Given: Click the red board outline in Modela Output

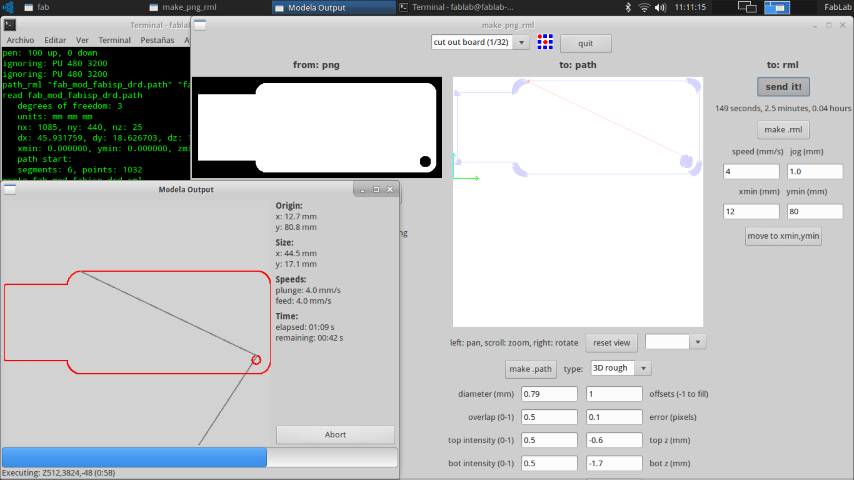Looking at the screenshot, I should click(137, 322).
